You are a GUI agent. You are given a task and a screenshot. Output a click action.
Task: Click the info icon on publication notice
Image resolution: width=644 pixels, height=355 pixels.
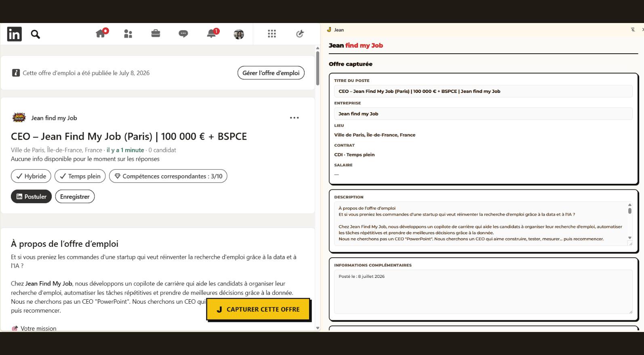[16, 73]
